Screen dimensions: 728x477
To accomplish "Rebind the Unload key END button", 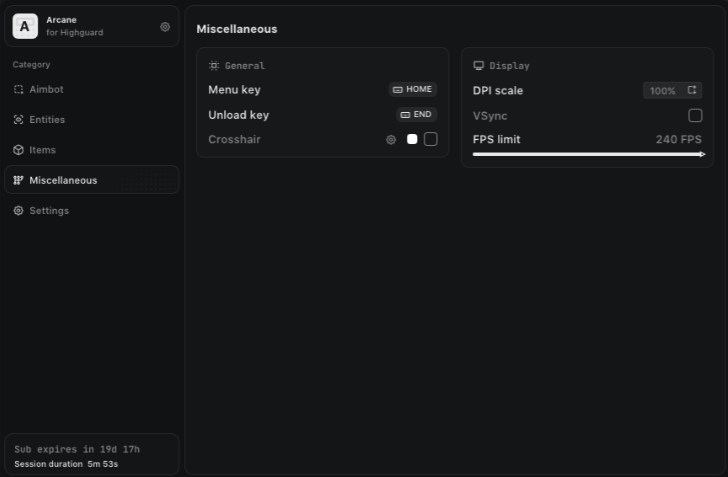I will point(416,114).
